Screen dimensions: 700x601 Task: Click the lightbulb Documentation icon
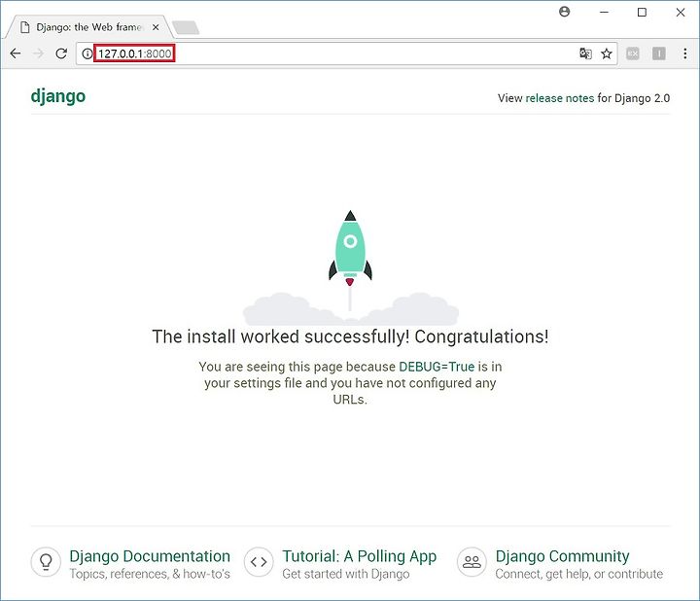tap(46, 562)
